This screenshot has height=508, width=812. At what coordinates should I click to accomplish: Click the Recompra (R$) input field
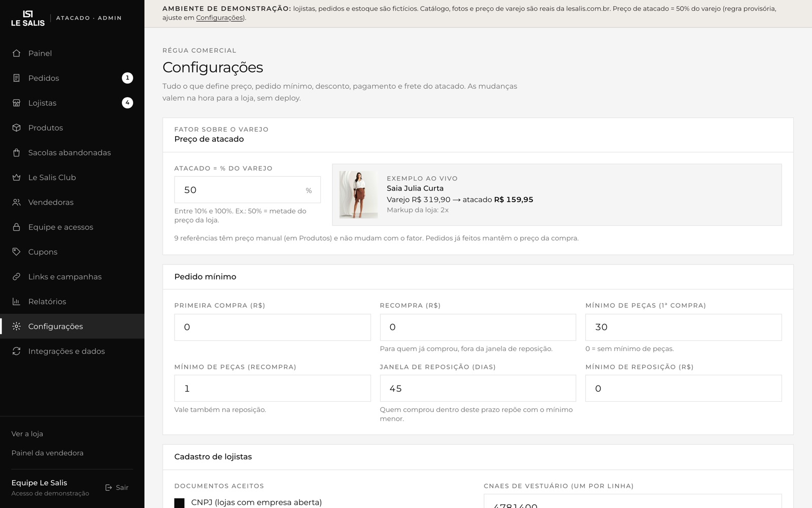(x=478, y=327)
